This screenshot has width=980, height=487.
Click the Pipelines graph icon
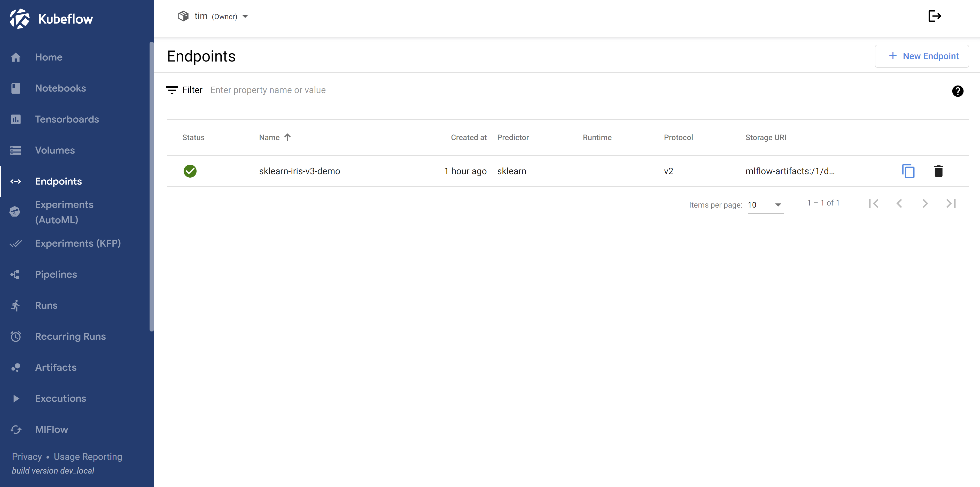[x=15, y=275]
